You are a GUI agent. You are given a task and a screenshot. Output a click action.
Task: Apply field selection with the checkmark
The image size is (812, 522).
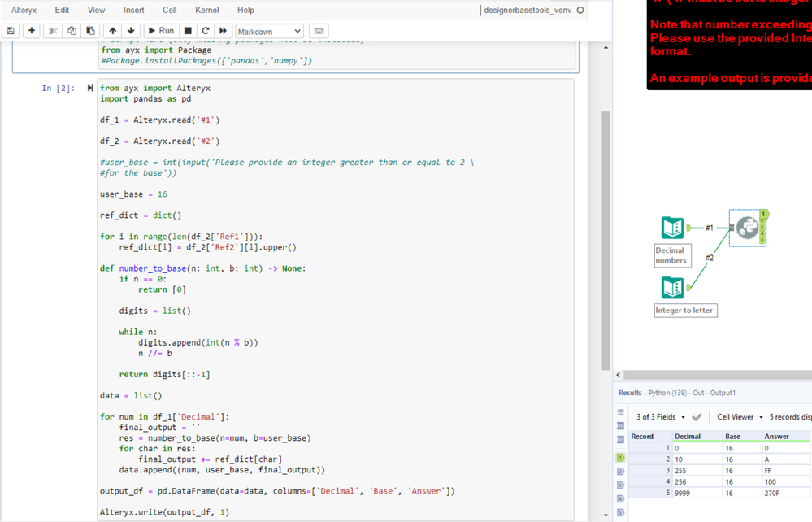(x=697, y=415)
